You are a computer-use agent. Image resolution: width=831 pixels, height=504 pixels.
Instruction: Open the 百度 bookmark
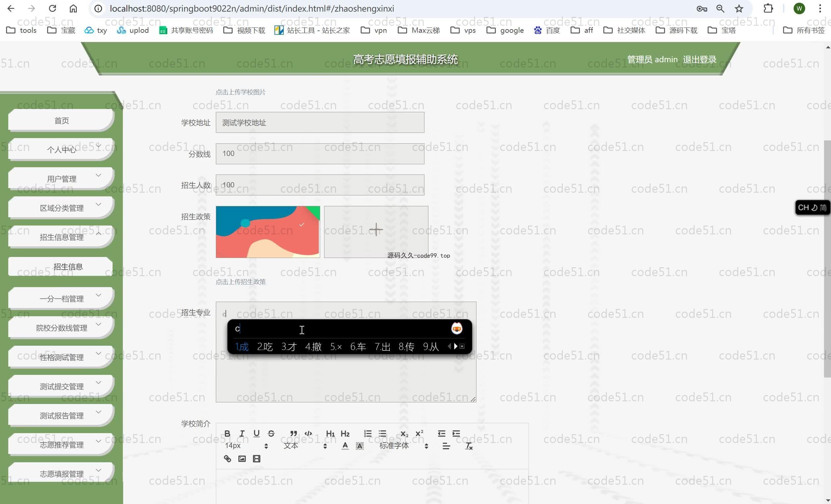point(547,30)
